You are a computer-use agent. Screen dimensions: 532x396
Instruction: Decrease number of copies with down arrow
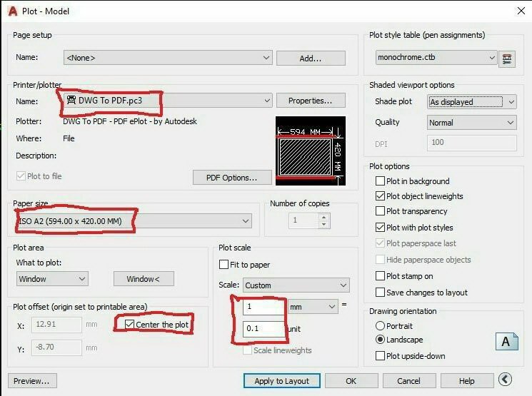tap(324, 224)
